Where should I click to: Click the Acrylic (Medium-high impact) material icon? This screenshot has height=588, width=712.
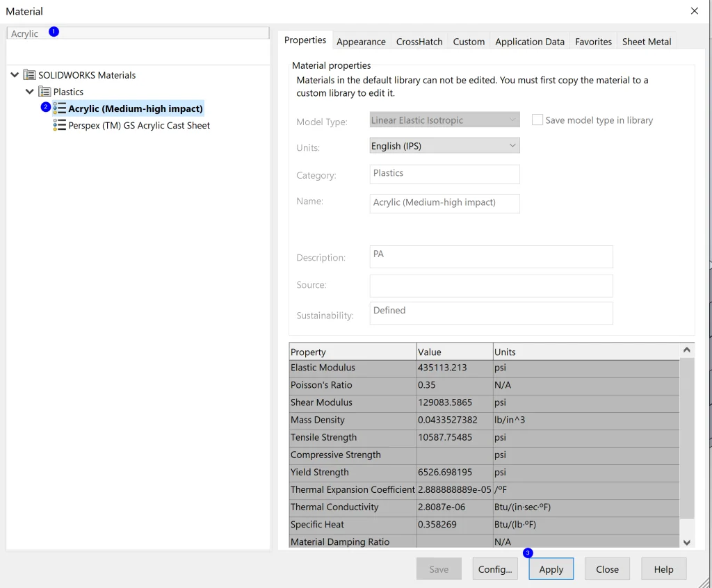point(60,108)
